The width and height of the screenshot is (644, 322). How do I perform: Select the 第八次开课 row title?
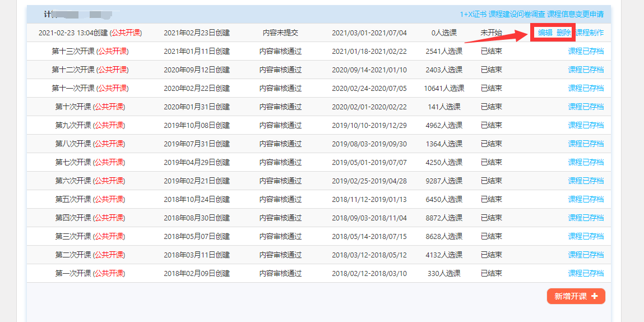[x=90, y=144]
